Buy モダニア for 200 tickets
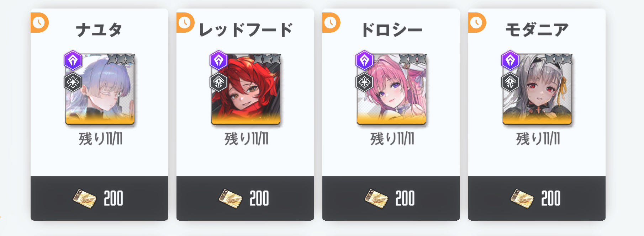644x236 pixels. pos(537,198)
